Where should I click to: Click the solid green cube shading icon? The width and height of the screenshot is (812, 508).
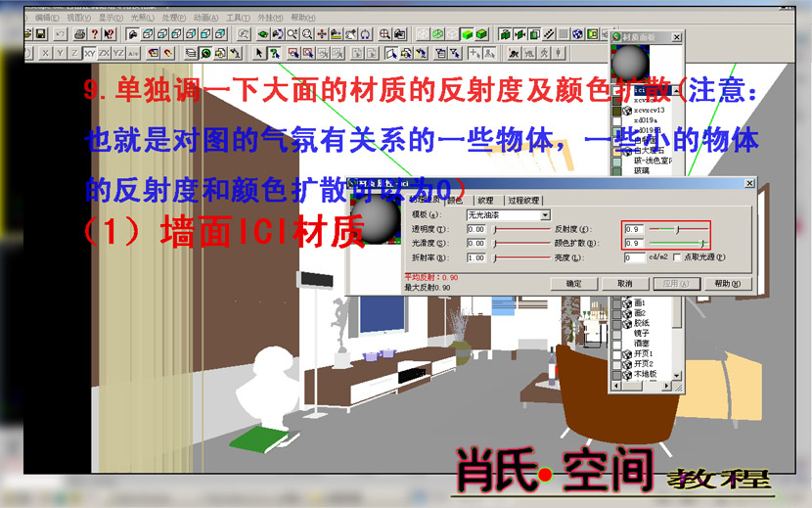pyautogui.click(x=467, y=34)
